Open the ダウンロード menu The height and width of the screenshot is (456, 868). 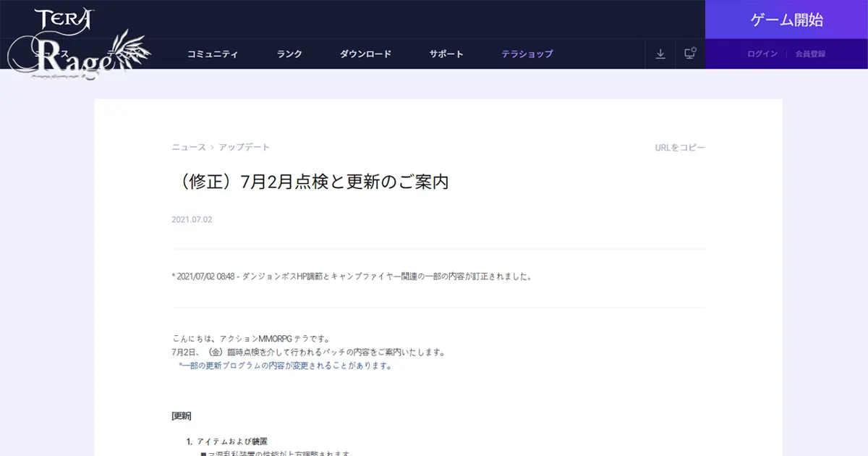(x=366, y=54)
